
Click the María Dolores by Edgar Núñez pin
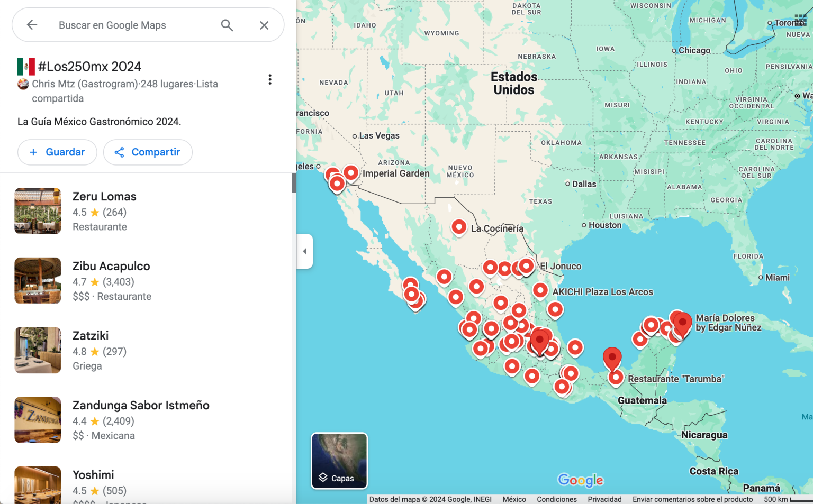click(x=682, y=324)
